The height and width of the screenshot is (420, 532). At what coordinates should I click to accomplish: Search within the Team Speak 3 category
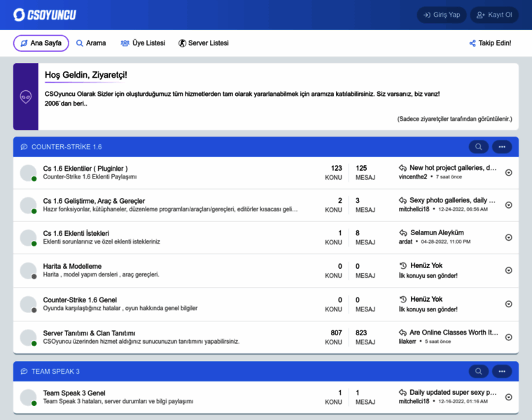[478, 372]
